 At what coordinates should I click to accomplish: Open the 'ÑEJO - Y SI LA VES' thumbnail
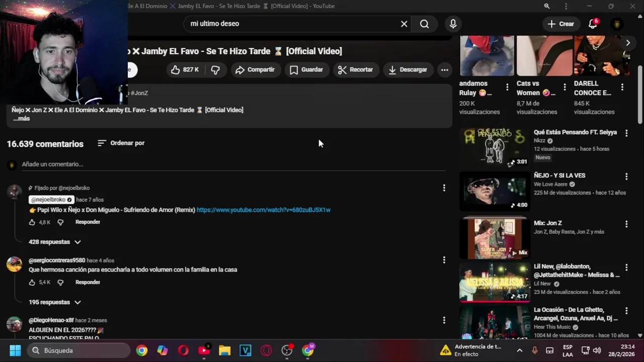click(x=495, y=191)
